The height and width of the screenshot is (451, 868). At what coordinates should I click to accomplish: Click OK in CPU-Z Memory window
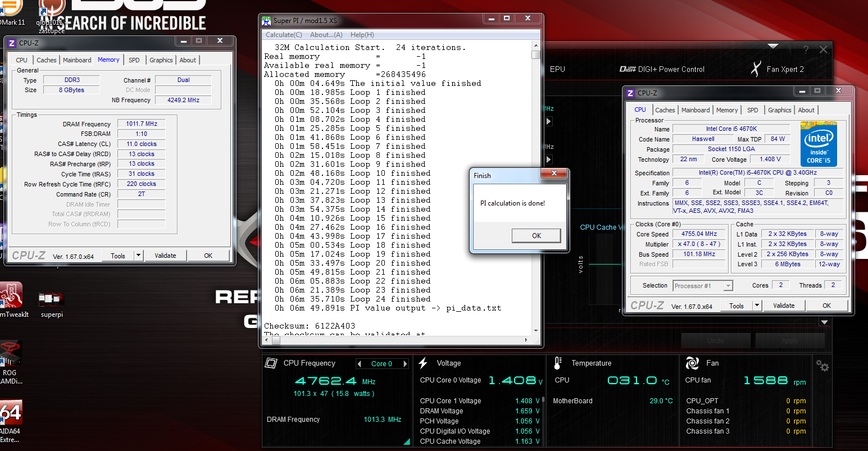click(208, 256)
